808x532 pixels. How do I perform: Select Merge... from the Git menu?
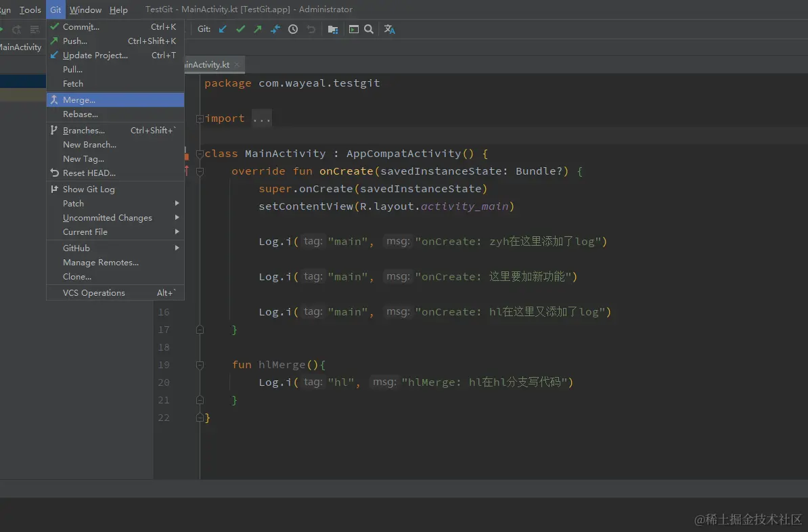pos(79,100)
